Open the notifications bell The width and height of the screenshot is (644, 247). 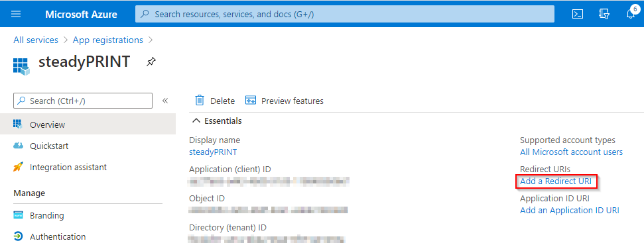pyautogui.click(x=631, y=13)
